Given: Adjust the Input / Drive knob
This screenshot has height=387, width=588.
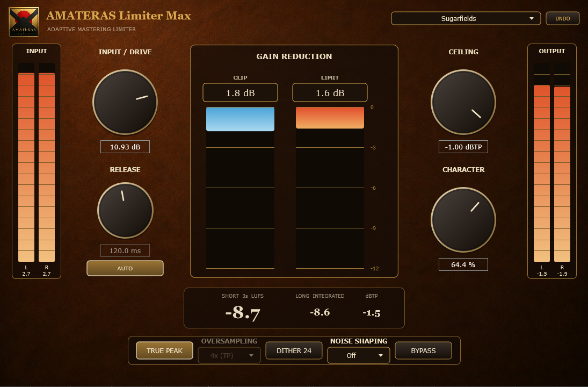Looking at the screenshot, I should pos(125,102).
